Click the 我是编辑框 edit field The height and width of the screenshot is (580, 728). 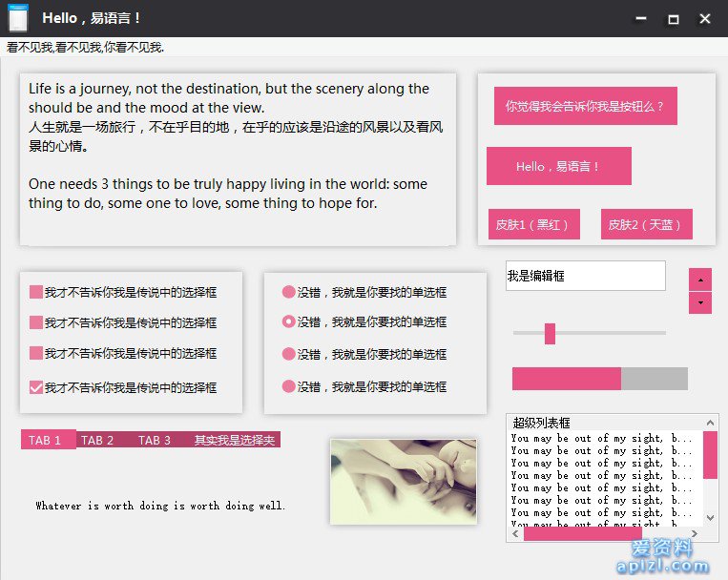(x=586, y=276)
